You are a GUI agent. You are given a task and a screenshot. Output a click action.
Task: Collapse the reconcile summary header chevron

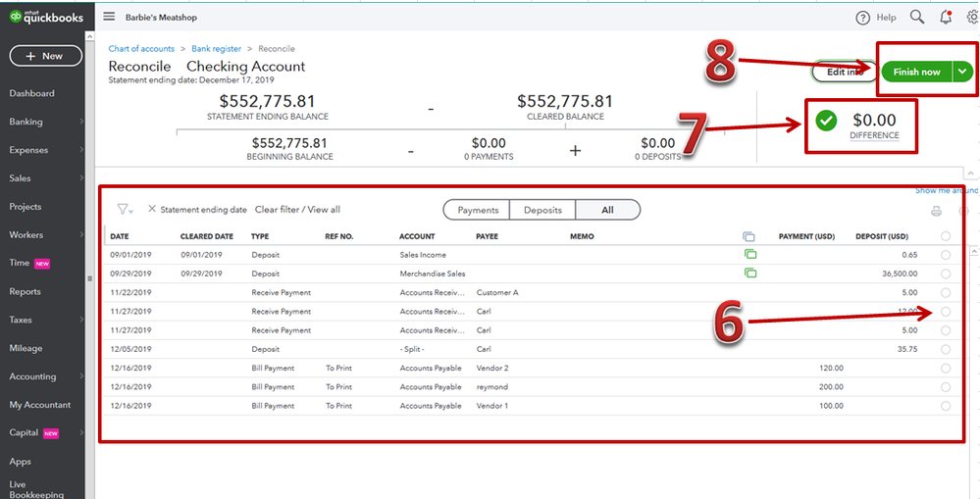pyautogui.click(x=970, y=173)
